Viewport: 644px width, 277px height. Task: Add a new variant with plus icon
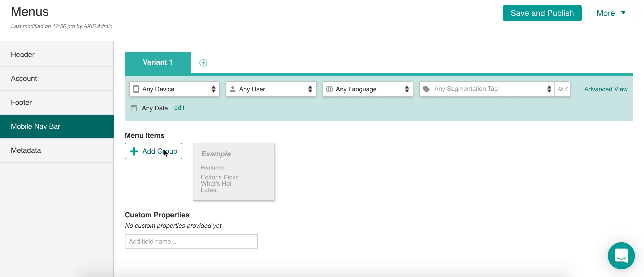pyautogui.click(x=203, y=63)
